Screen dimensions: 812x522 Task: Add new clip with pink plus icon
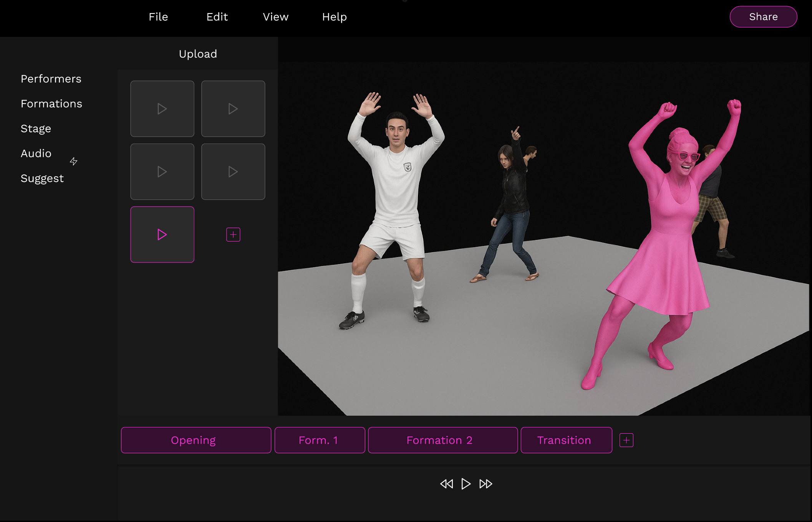click(233, 235)
